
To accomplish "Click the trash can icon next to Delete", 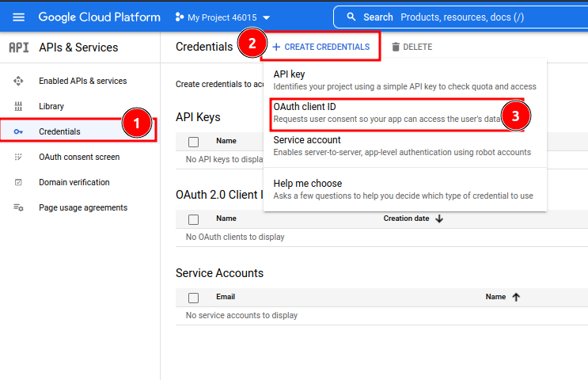I will pos(396,47).
